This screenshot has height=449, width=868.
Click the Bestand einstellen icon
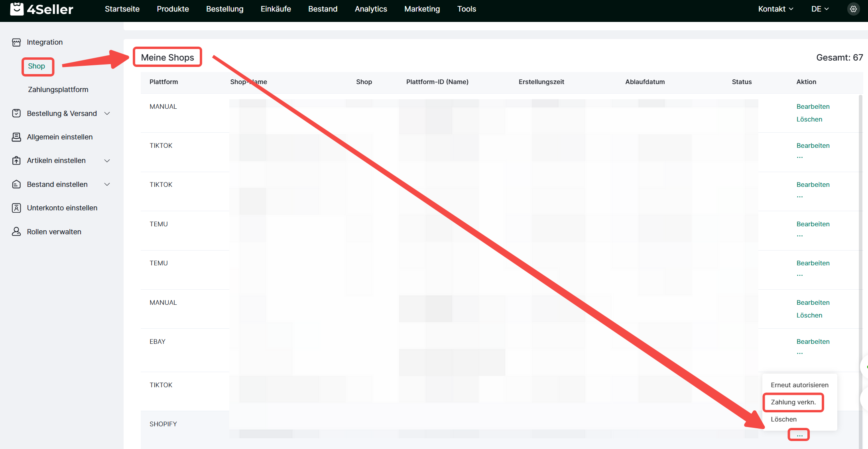tap(16, 184)
